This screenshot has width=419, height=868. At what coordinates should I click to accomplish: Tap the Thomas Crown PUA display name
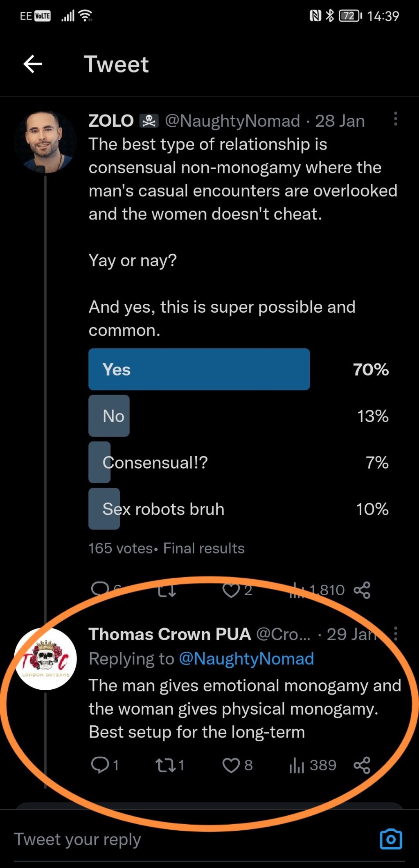[x=169, y=634]
